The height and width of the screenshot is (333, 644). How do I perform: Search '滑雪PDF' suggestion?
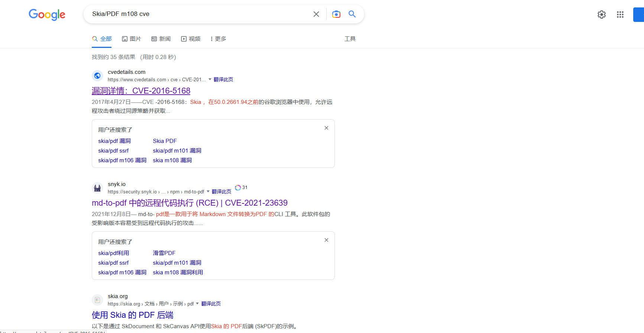click(x=164, y=253)
